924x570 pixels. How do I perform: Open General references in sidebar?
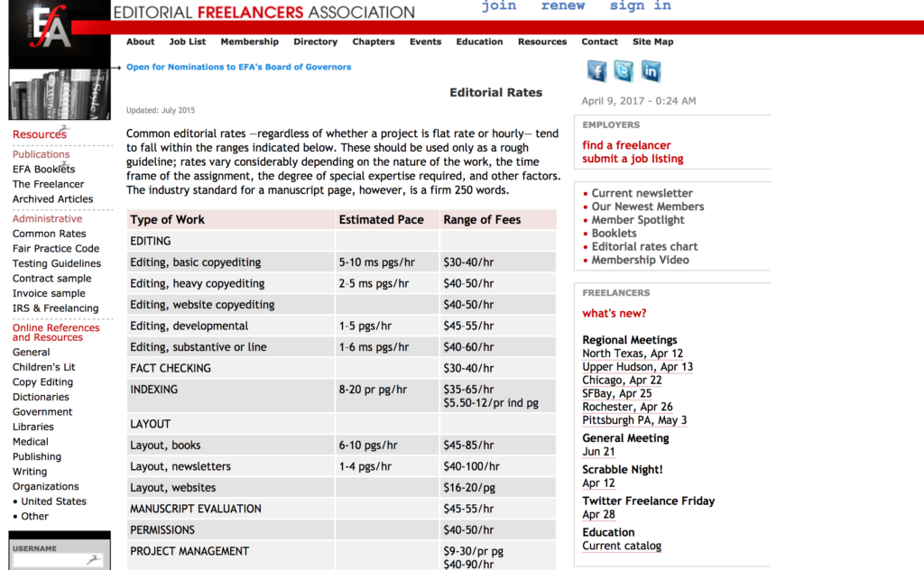32,352
